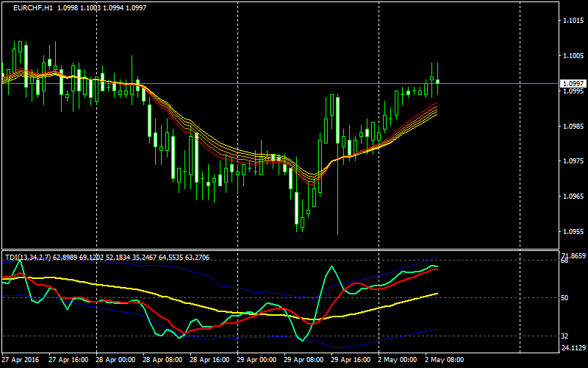The width and height of the screenshot is (588, 368).
Task: Click the 2 May 00:00 time label
Action: coord(396,360)
